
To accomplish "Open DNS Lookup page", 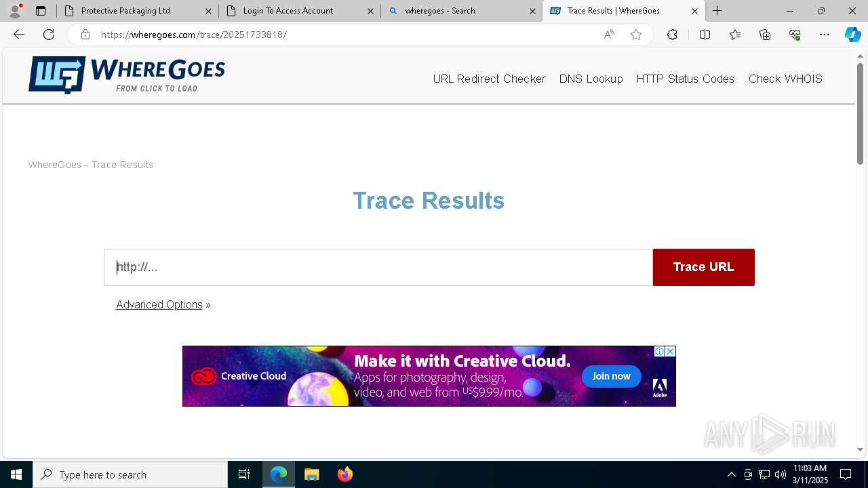I will click(591, 79).
